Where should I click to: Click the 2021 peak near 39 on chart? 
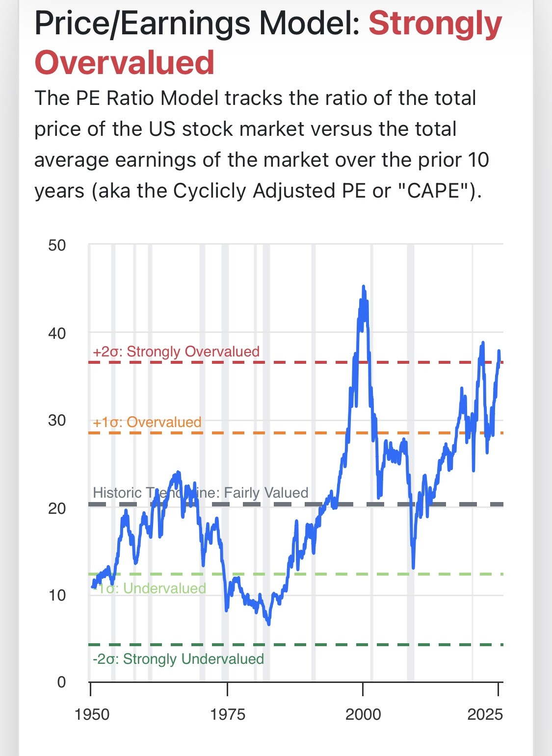(483, 343)
